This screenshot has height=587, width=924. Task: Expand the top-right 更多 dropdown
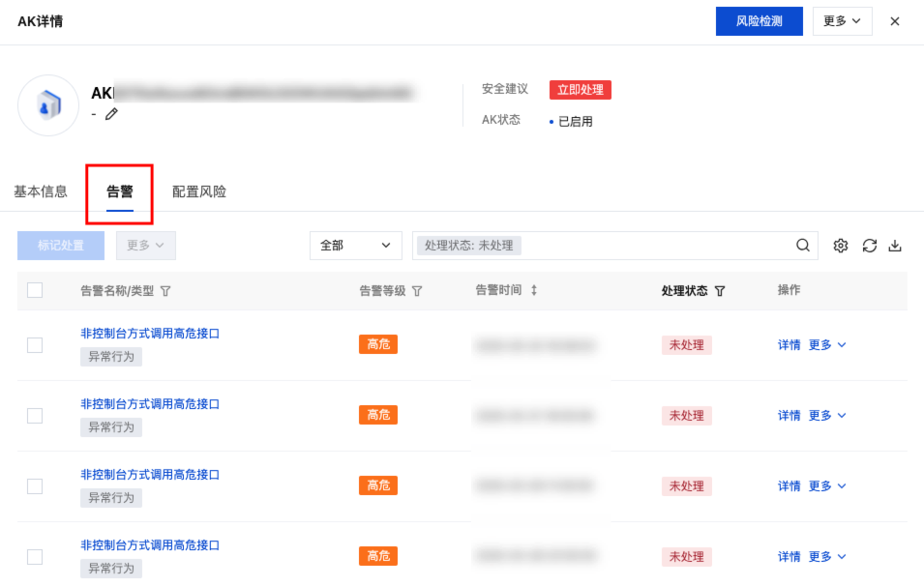click(x=842, y=21)
